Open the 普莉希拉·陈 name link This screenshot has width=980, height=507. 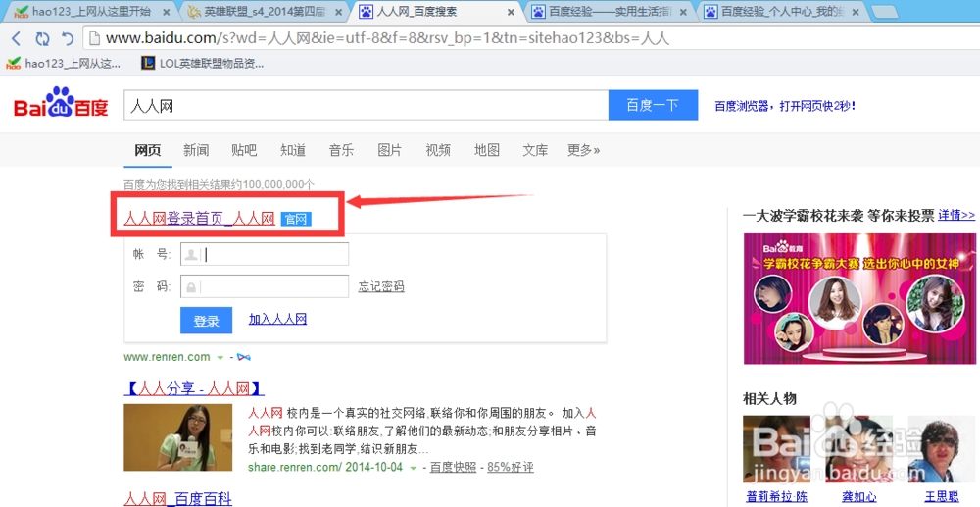click(776, 497)
